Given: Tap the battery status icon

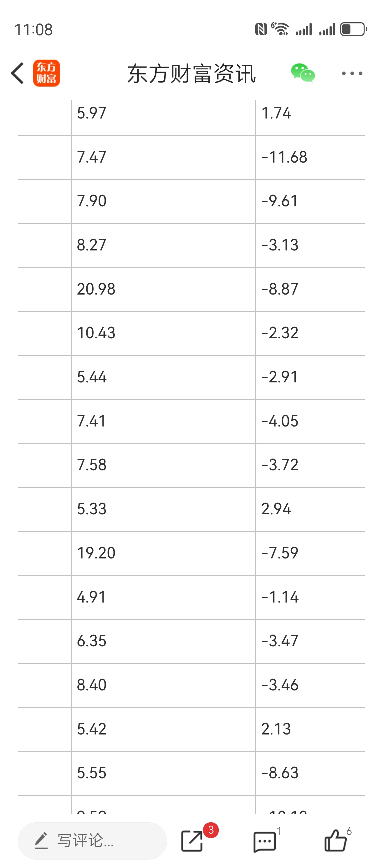Looking at the screenshot, I should pos(353,29).
